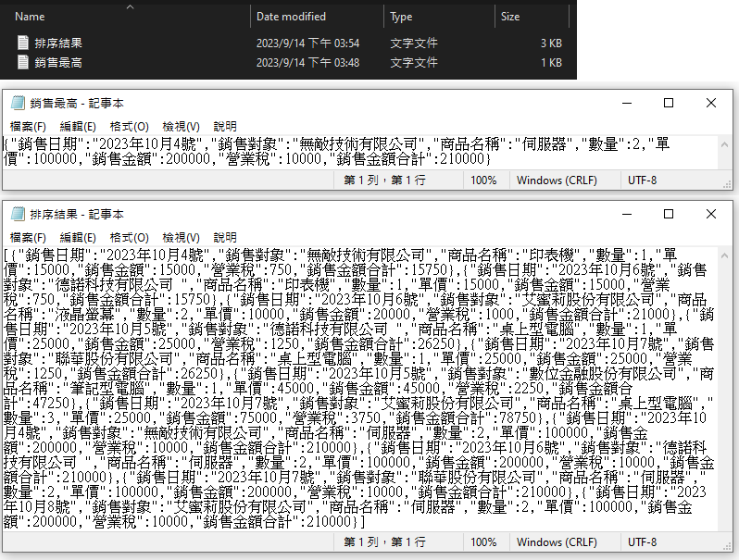Toggle the sort arrow above Name column
The width and height of the screenshot is (739, 560).
130,7
